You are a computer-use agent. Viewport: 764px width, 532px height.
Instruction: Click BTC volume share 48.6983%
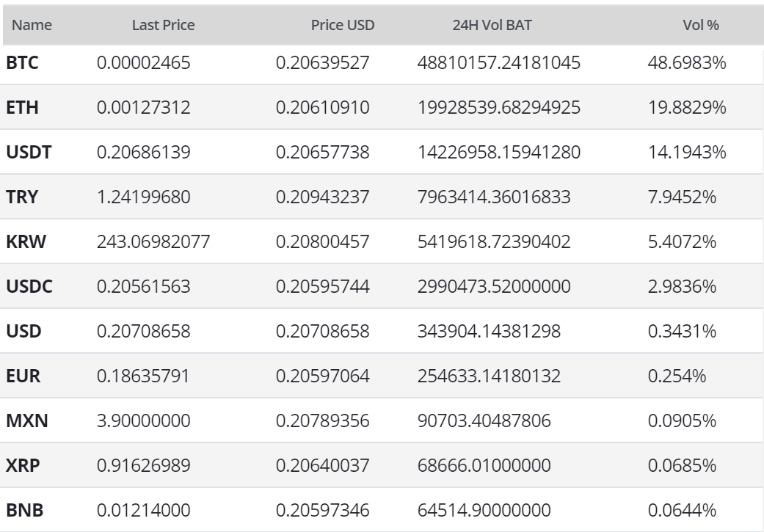pyautogui.click(x=687, y=63)
